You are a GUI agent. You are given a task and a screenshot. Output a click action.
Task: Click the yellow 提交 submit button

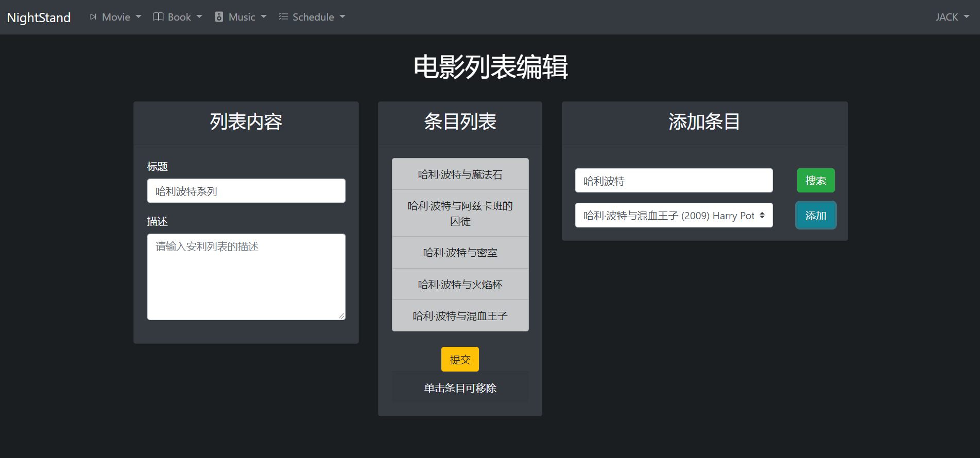[x=460, y=359]
